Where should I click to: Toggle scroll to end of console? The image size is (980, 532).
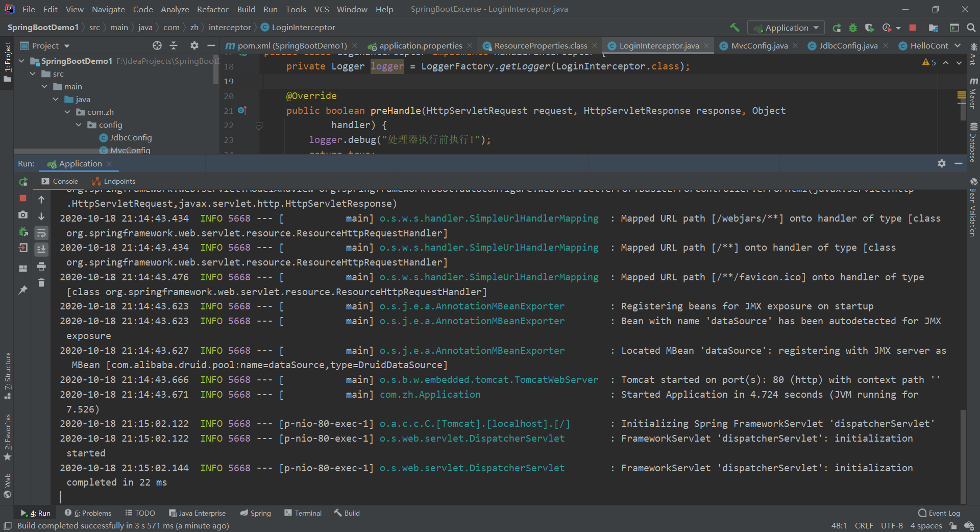(x=41, y=249)
